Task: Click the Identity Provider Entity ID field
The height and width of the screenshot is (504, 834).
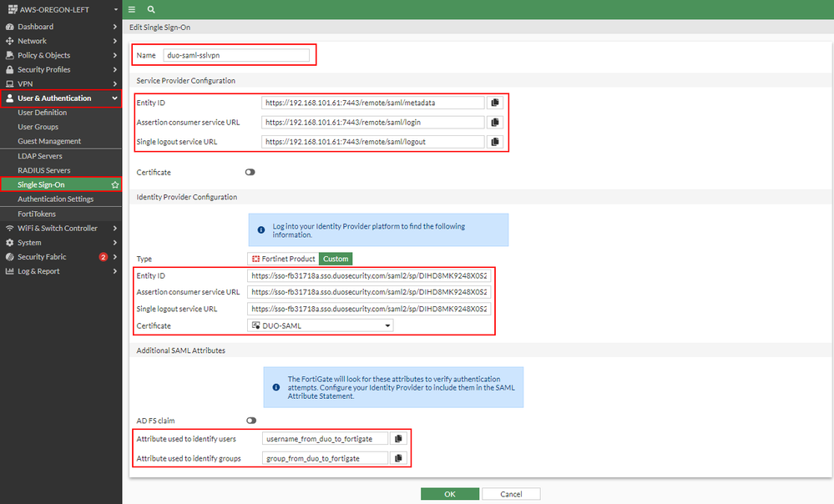Action: coord(369,276)
